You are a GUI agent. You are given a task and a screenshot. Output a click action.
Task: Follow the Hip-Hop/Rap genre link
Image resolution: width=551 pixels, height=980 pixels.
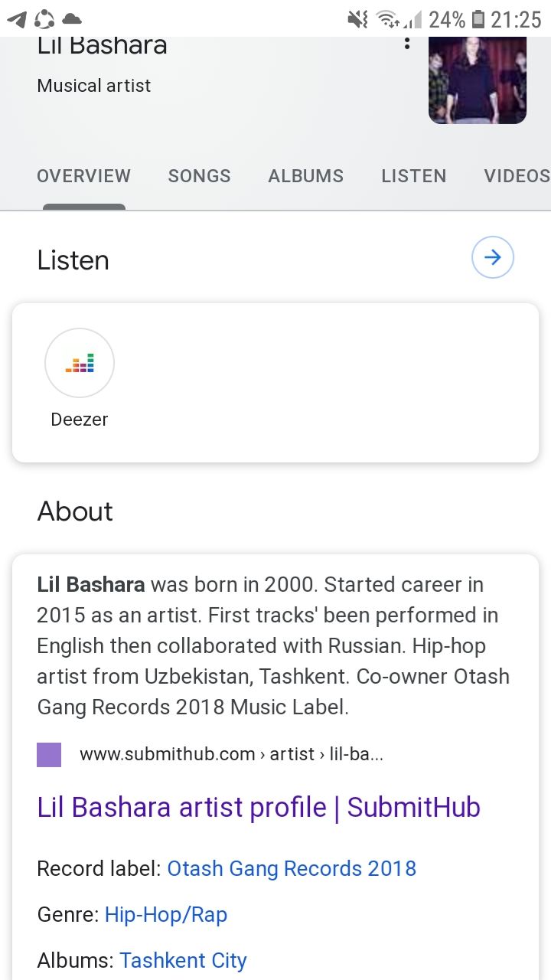tap(166, 914)
